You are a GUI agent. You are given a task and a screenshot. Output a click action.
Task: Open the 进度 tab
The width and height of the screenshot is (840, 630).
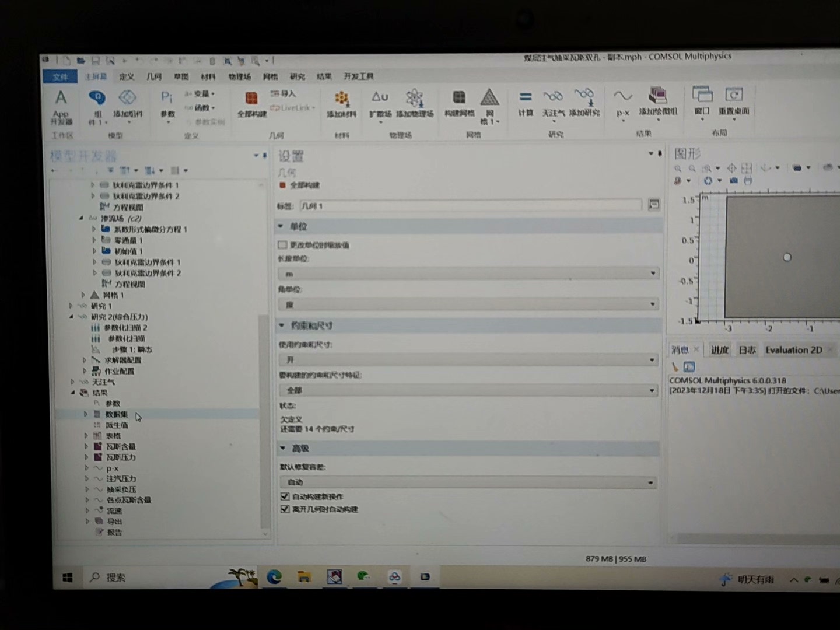720,350
